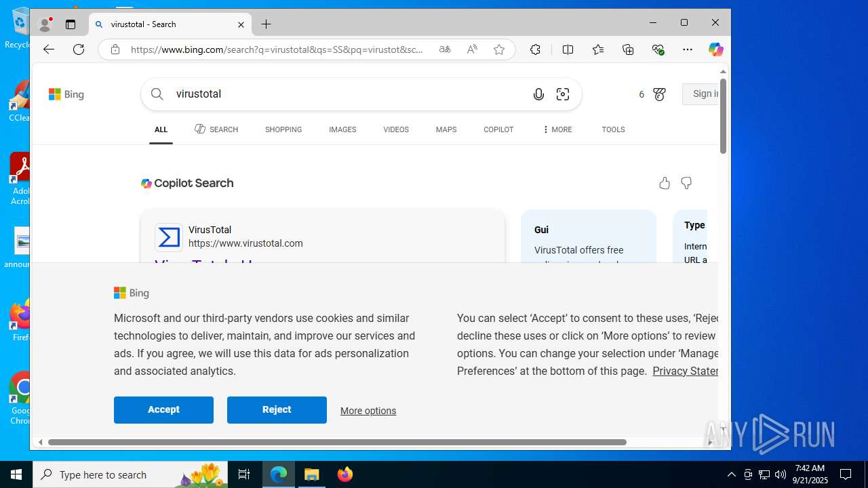Show hidden tray icons chevron
868x488 pixels.
[x=731, y=474]
